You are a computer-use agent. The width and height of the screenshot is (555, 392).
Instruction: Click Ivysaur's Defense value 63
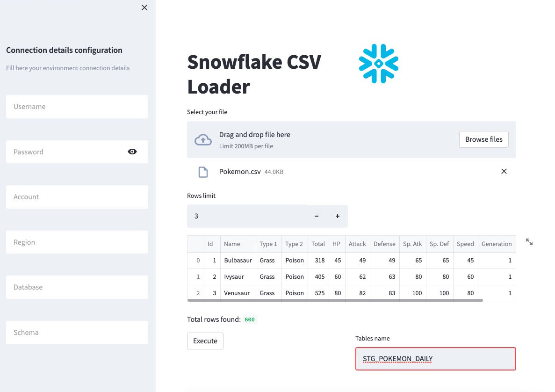tap(384, 276)
